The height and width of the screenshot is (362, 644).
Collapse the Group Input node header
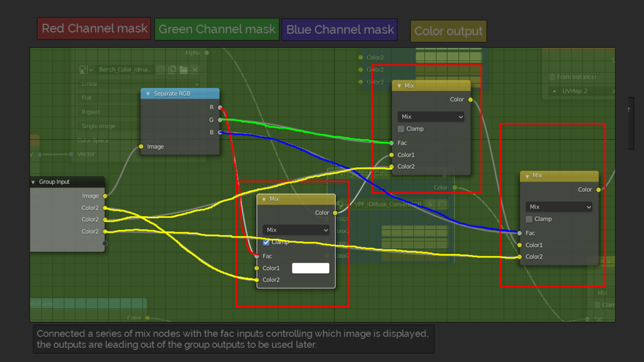pyautogui.click(x=33, y=182)
